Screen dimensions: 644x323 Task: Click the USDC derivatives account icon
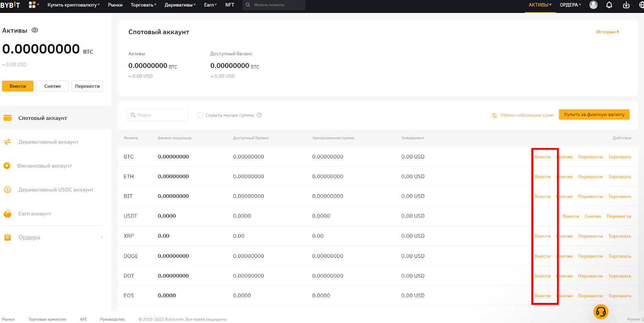(7, 189)
